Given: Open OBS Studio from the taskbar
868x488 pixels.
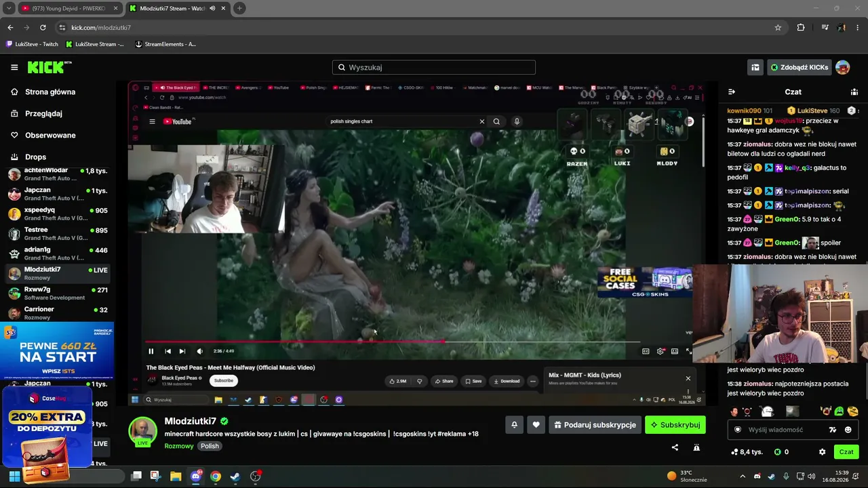Looking at the screenshot, I should click(x=256, y=476).
